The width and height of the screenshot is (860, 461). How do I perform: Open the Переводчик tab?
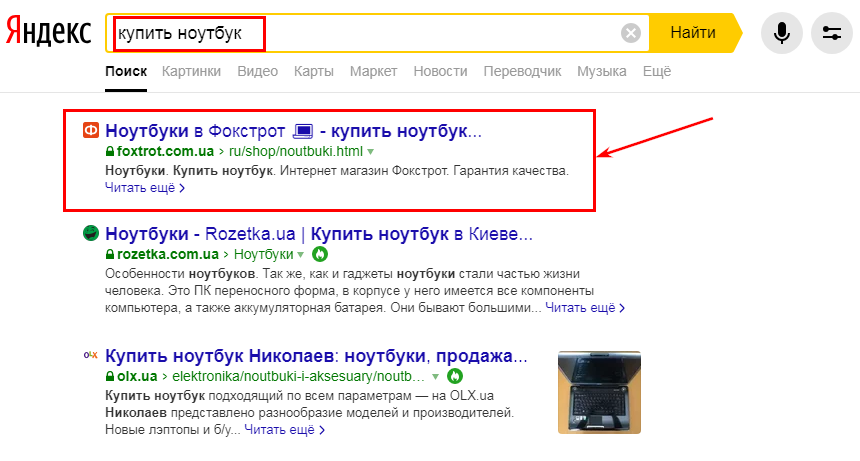pyautogui.click(x=522, y=71)
